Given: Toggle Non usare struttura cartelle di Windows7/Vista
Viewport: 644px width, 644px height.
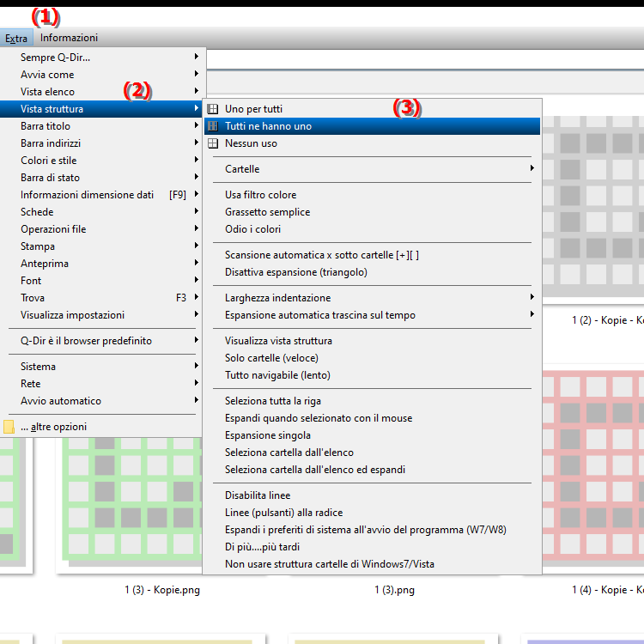Looking at the screenshot, I should [372, 564].
